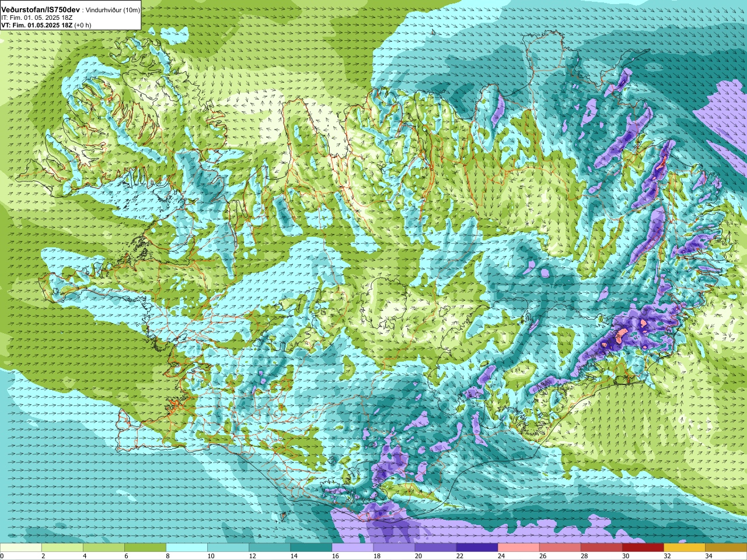Image resolution: width=747 pixels, height=560 pixels.
Task: Click the legend number 20
Action: point(418,556)
